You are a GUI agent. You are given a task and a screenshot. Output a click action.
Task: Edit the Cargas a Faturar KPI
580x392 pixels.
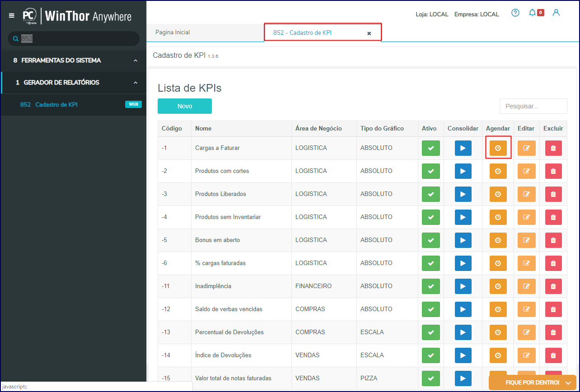(x=527, y=148)
